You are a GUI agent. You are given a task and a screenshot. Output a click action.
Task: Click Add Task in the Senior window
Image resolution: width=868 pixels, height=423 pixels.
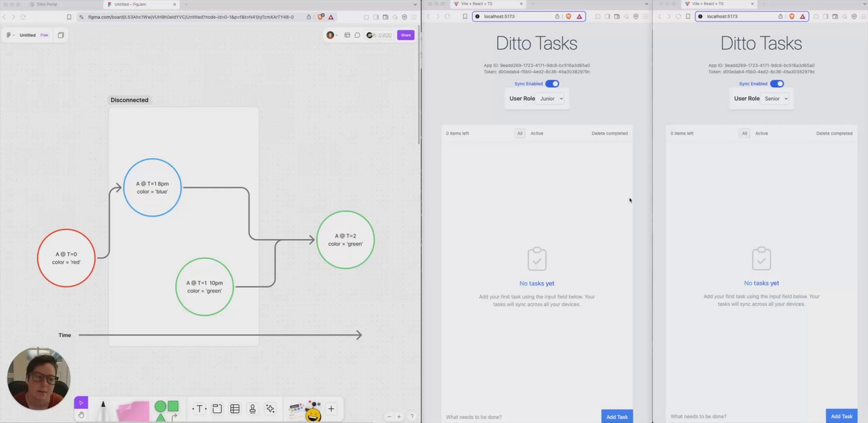[842, 417]
